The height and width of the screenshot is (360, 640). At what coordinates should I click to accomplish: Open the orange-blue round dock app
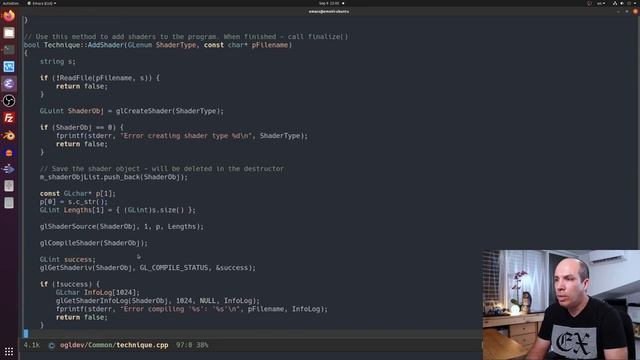[x=9, y=153]
